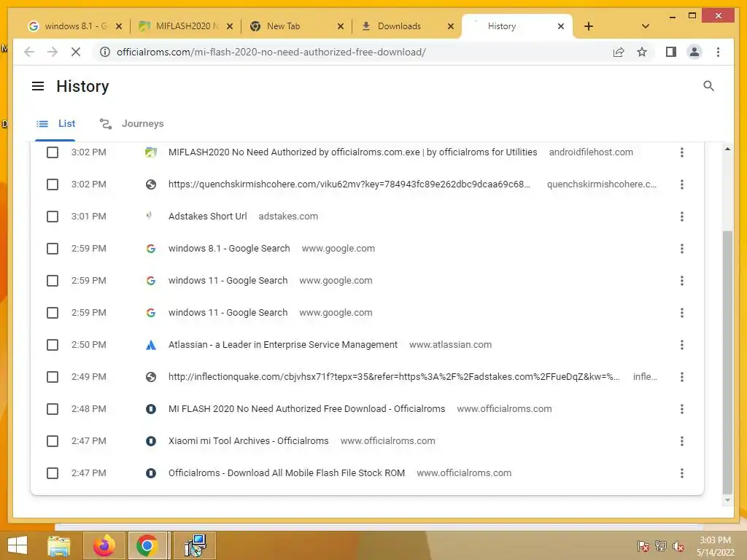This screenshot has width=747, height=560.
Task: Switch to the Journeys tab
Action: [131, 124]
